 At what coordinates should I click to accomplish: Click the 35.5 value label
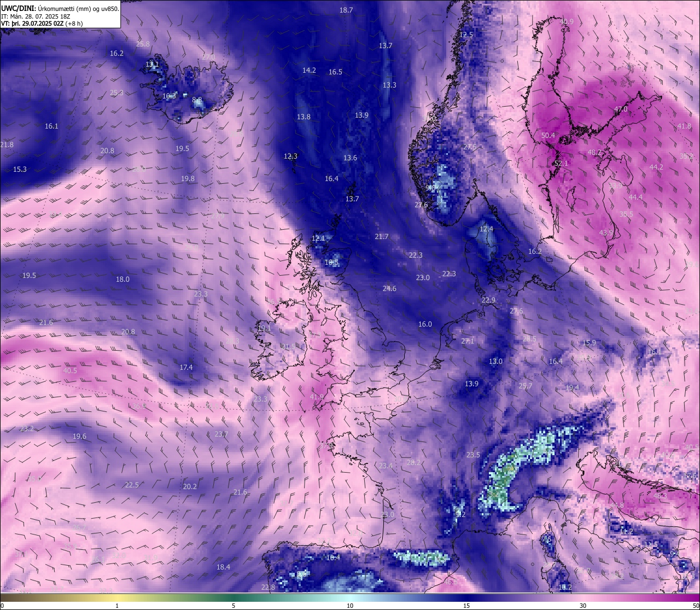[x=626, y=214]
